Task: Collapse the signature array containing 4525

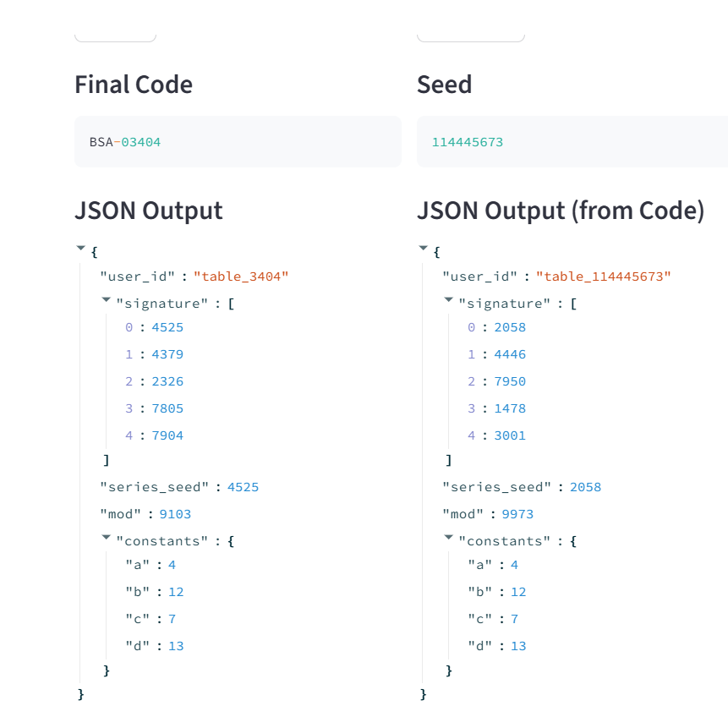Action: click(x=106, y=300)
